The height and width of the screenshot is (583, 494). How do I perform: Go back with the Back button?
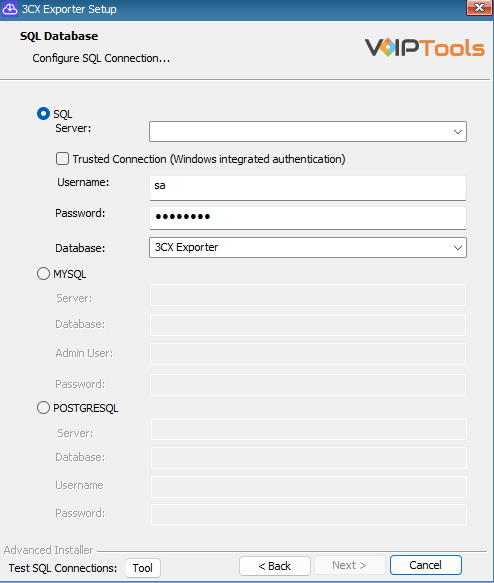tap(275, 566)
